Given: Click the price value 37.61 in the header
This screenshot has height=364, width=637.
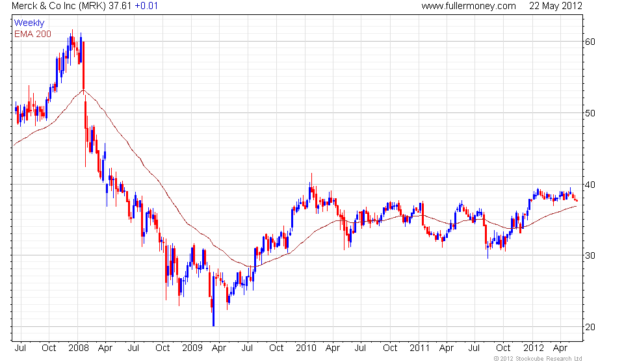Looking at the screenshot, I should (x=120, y=6).
